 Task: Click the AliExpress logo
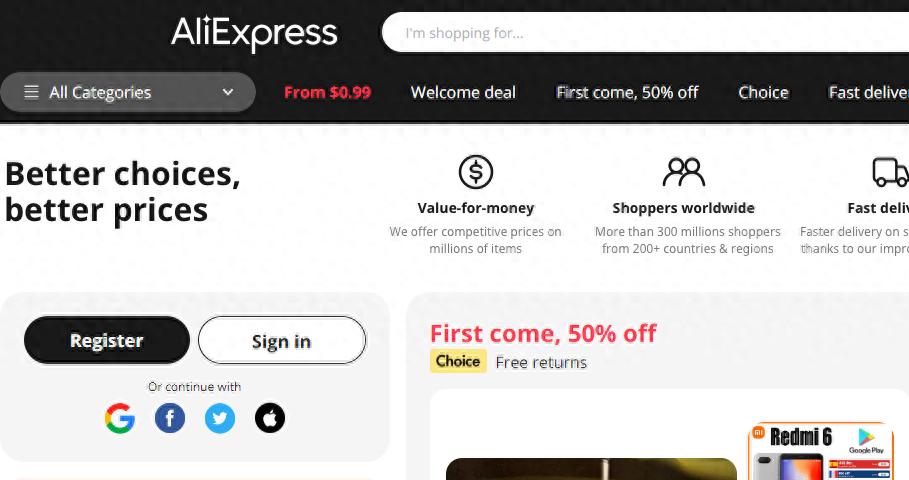click(254, 33)
